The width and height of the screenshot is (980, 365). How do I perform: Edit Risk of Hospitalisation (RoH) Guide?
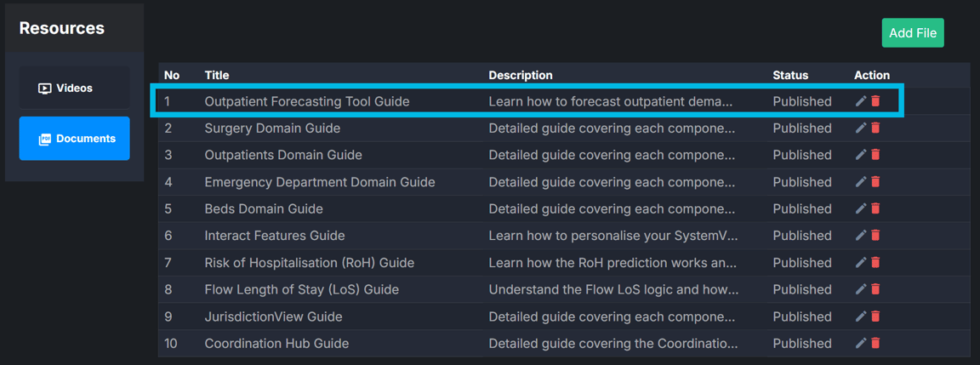pyautogui.click(x=861, y=263)
